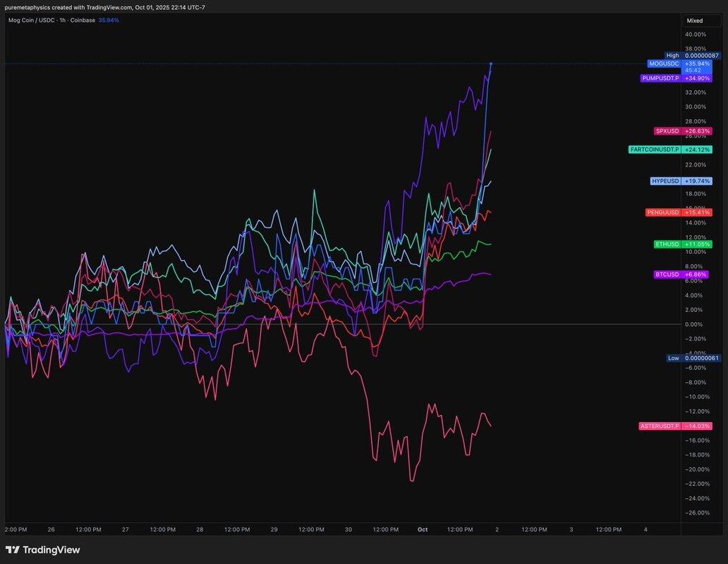Screen dimensions: 728x564
Task: Click the TradingView wordmark text
Action: pos(51,550)
